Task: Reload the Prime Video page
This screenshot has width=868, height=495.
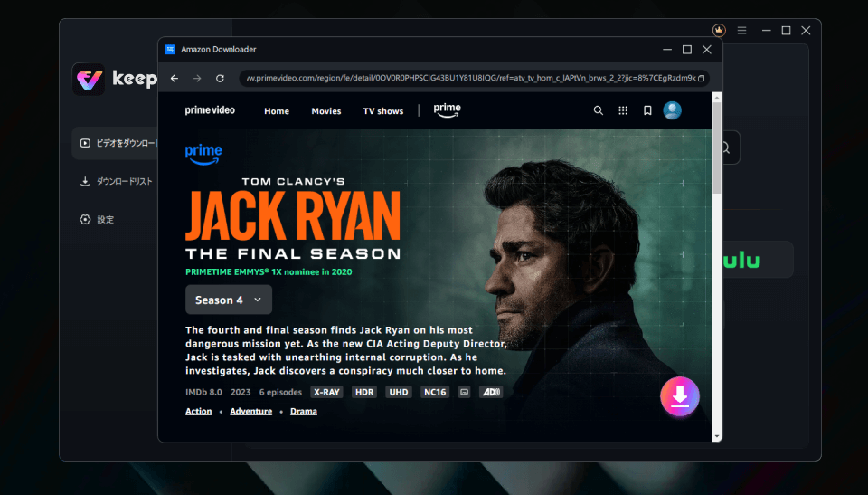Action: click(220, 78)
